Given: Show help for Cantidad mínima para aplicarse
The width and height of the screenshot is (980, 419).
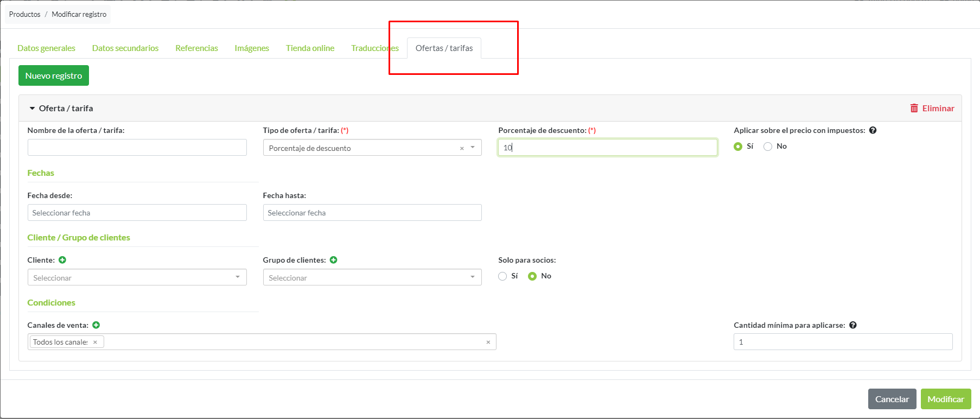Looking at the screenshot, I should 853,325.
